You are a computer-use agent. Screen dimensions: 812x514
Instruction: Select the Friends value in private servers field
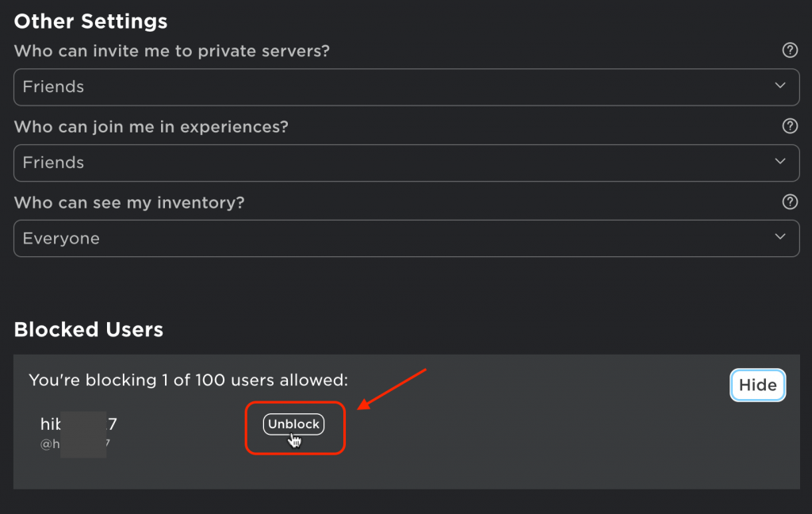(x=53, y=86)
